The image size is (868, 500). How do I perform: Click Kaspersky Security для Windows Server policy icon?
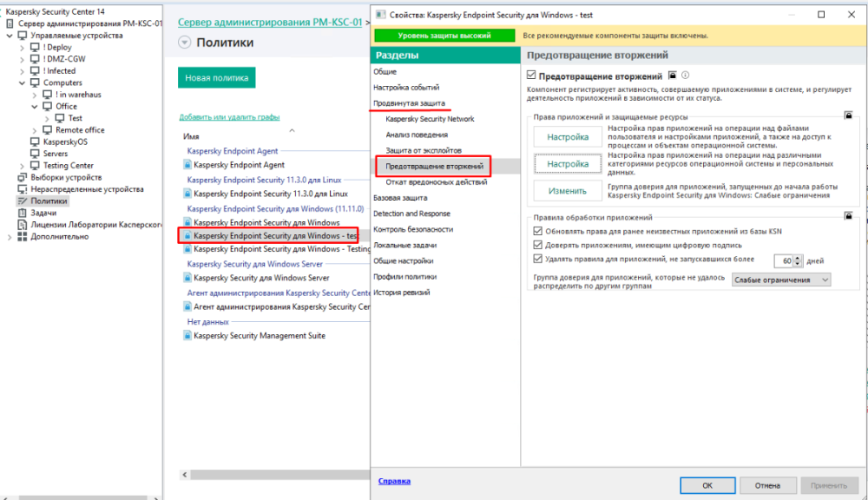pos(187,278)
